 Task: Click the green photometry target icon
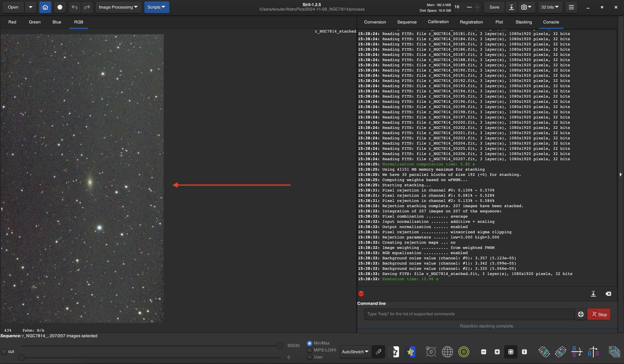click(463, 352)
